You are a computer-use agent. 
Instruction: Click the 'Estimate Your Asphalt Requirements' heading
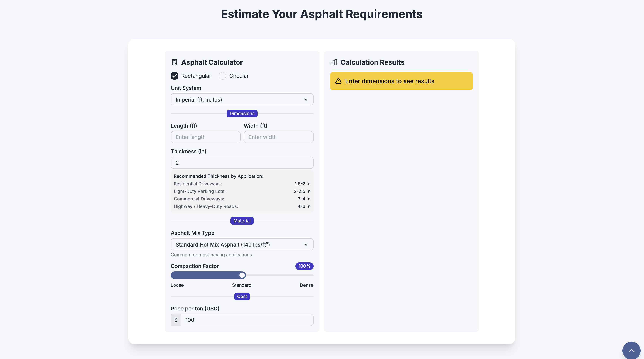point(321,14)
